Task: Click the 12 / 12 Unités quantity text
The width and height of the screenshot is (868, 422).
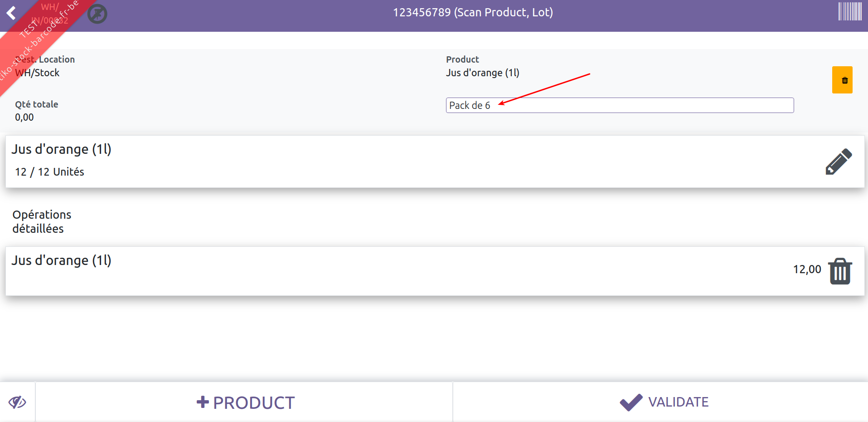Action: tap(49, 172)
